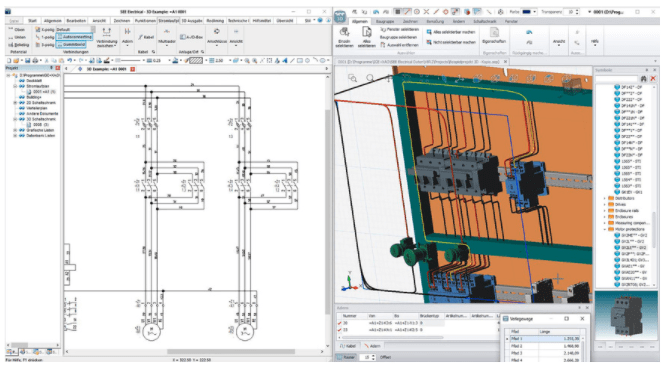Switch to the Zeichnen tab in left window

click(122, 20)
